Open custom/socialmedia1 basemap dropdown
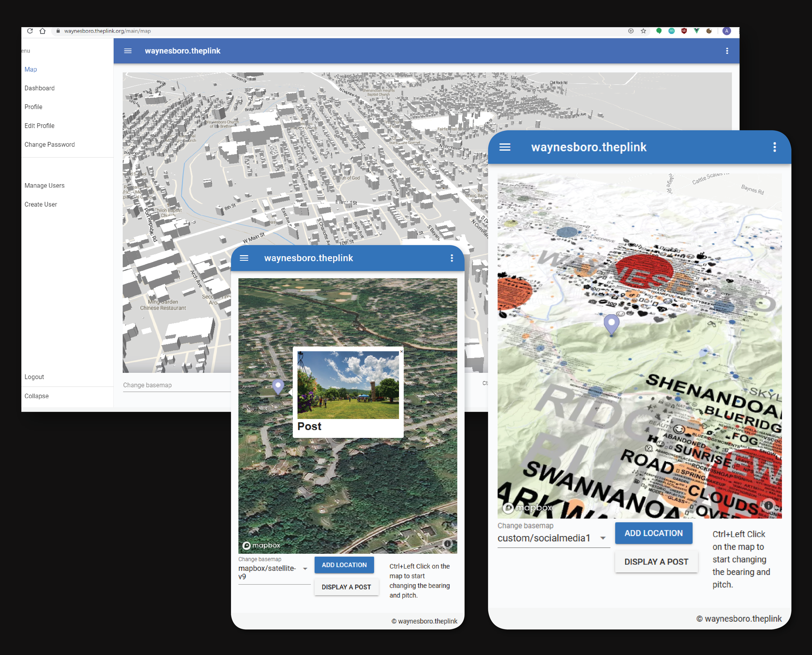 [x=553, y=538]
